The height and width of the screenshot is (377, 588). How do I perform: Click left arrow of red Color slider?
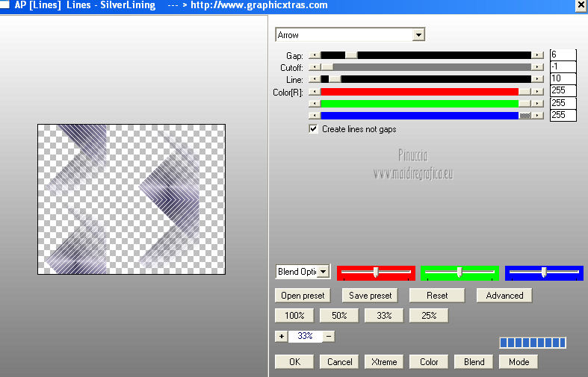tap(315, 92)
